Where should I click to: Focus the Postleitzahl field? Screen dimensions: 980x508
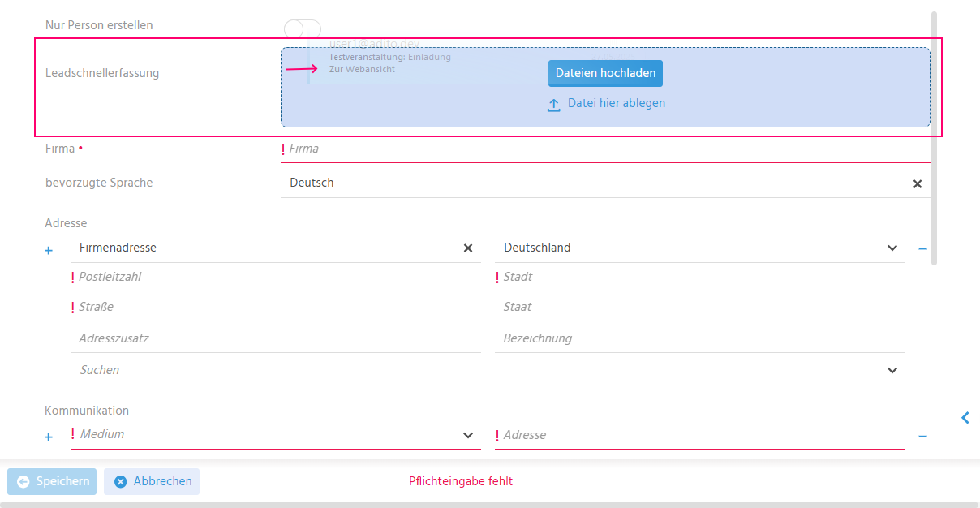click(276, 277)
